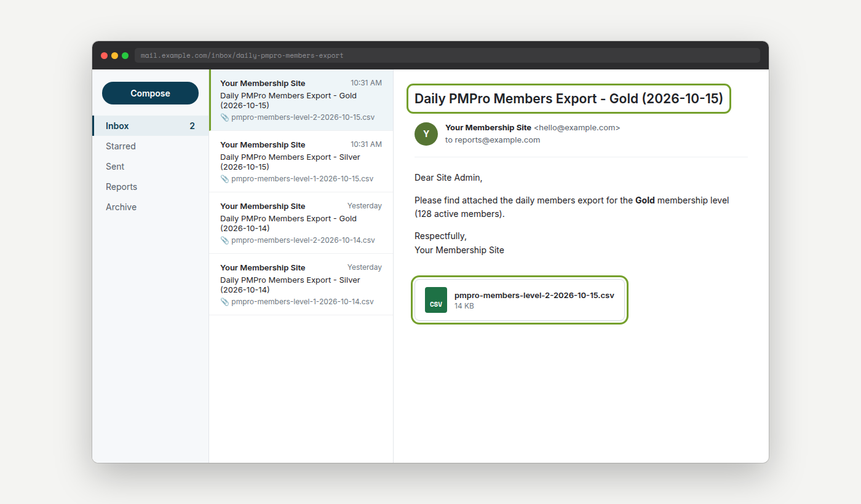Click the red close window button

tap(104, 55)
